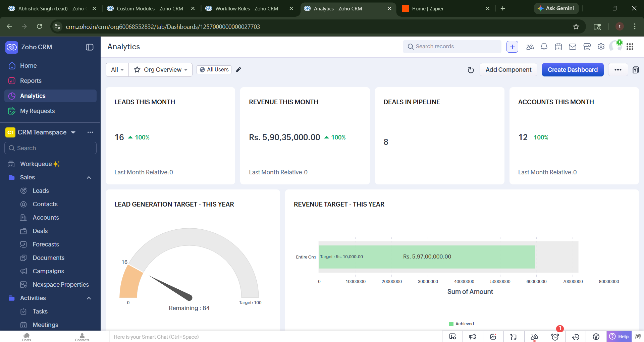Open Reports in the sidebar
The height and width of the screenshot is (342, 644).
click(31, 81)
